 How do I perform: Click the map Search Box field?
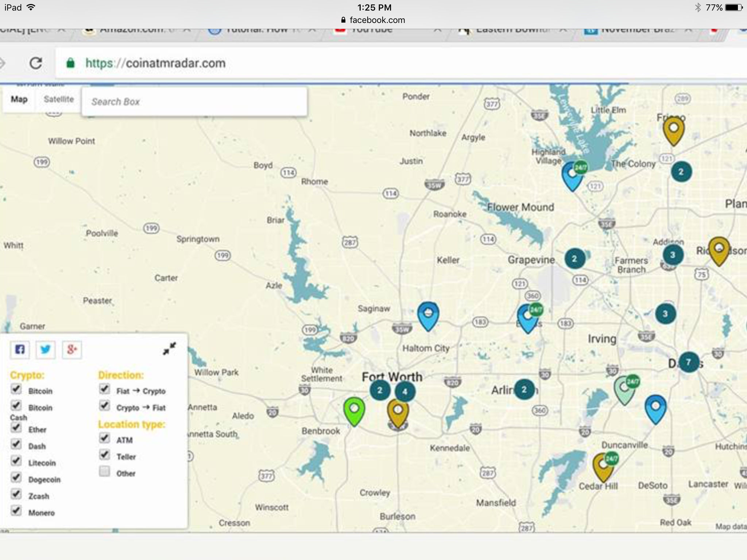tap(194, 102)
